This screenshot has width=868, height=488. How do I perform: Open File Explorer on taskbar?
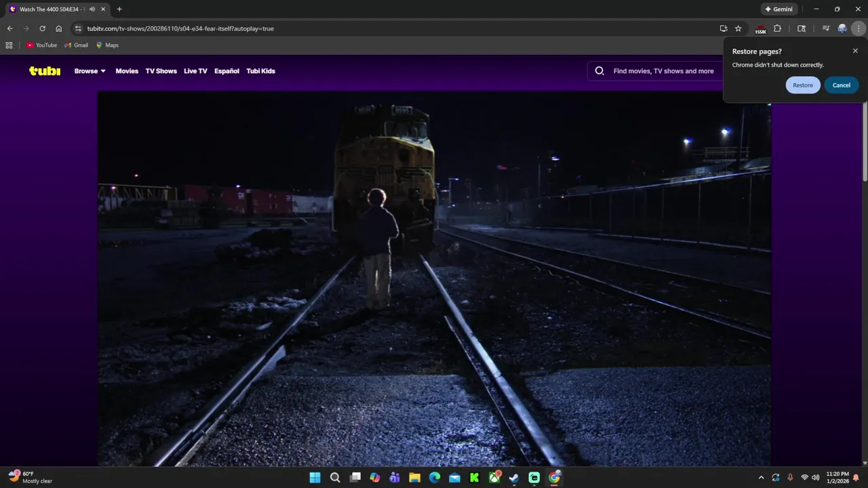click(414, 477)
